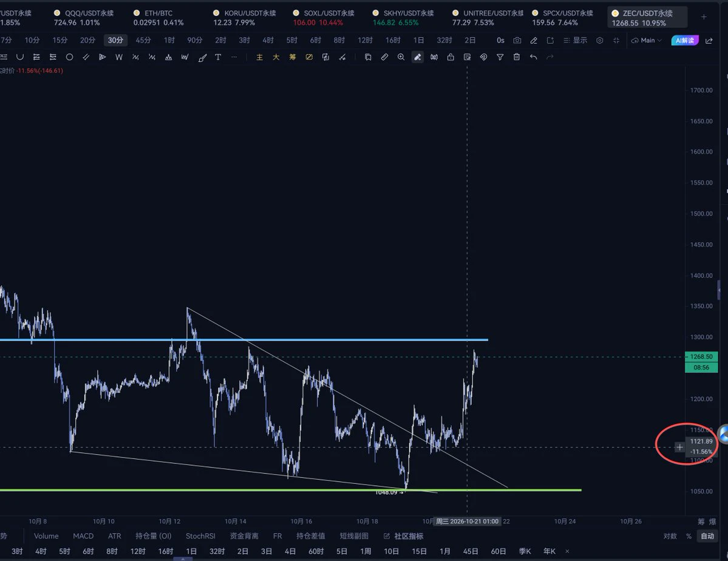Toggle the highlighted eraser tool
The height and width of the screenshot is (561, 728).
click(417, 57)
